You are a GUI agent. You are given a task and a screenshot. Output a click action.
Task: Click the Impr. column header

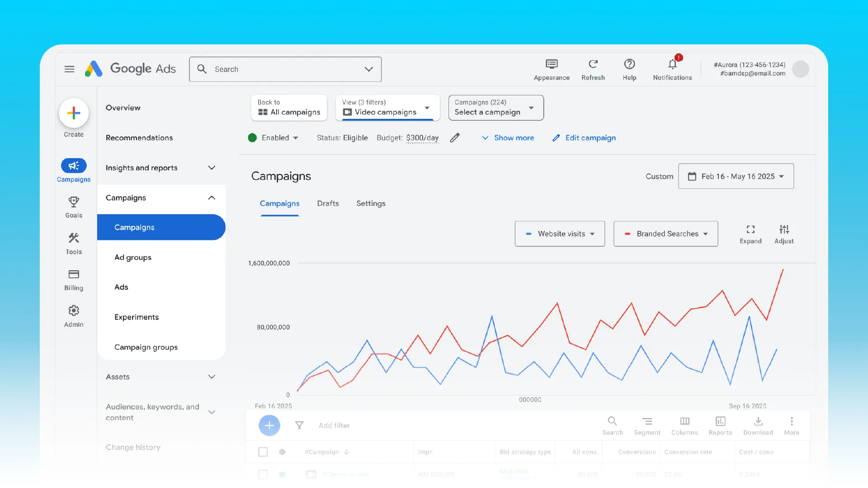tap(425, 452)
